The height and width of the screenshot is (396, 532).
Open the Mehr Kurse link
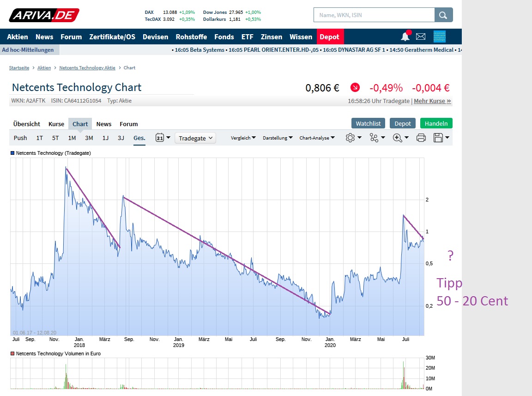click(432, 101)
